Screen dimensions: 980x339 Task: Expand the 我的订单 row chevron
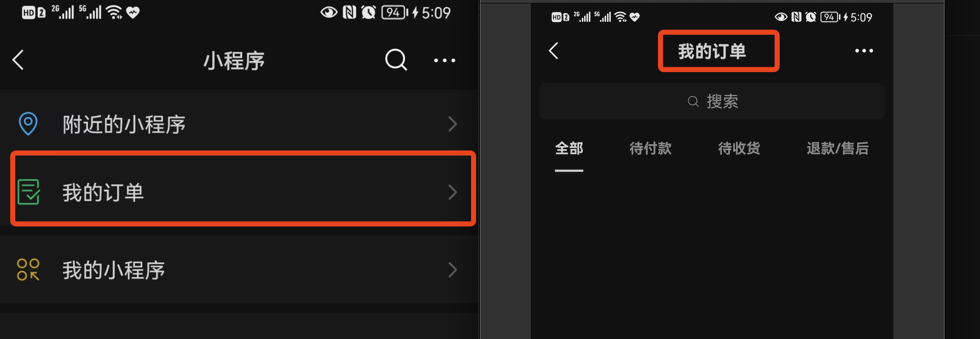[x=453, y=192]
